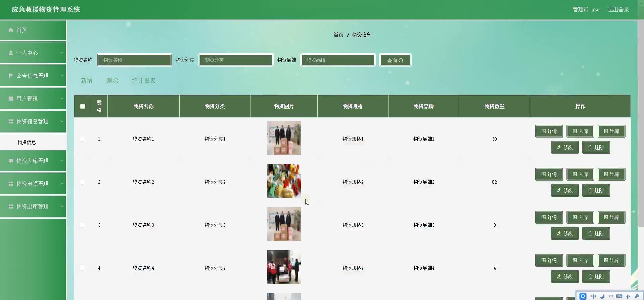This screenshot has width=644, height=300.
Task: Expand the 物资出库管理 chevron
Action: (62, 207)
